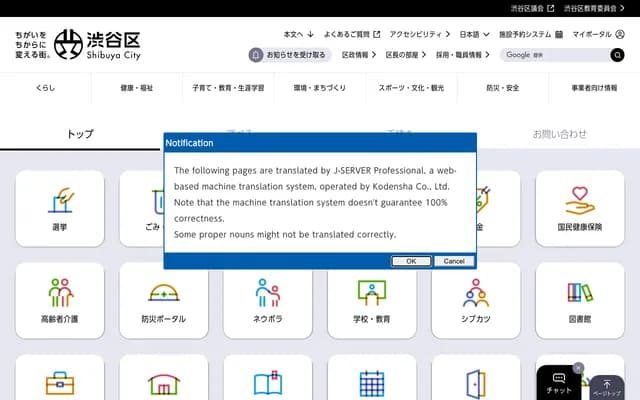
Task: Open the 防災ポータル helmet icon
Action: tap(164, 293)
